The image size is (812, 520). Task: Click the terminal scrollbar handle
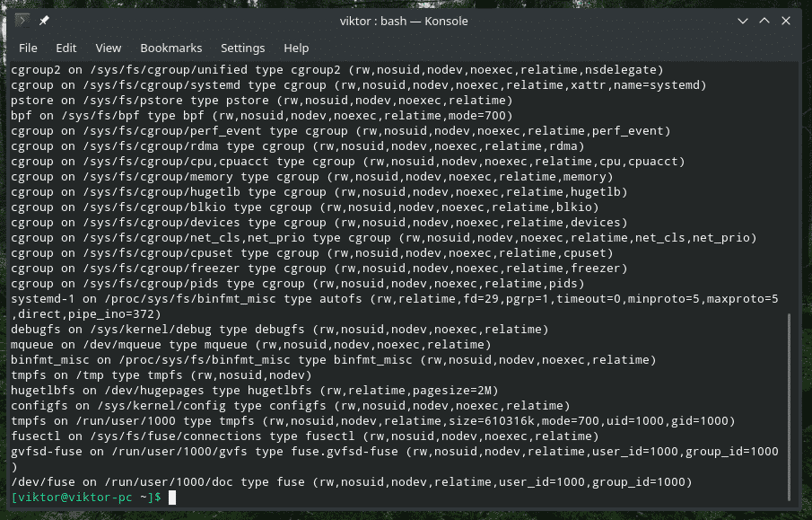click(x=789, y=409)
